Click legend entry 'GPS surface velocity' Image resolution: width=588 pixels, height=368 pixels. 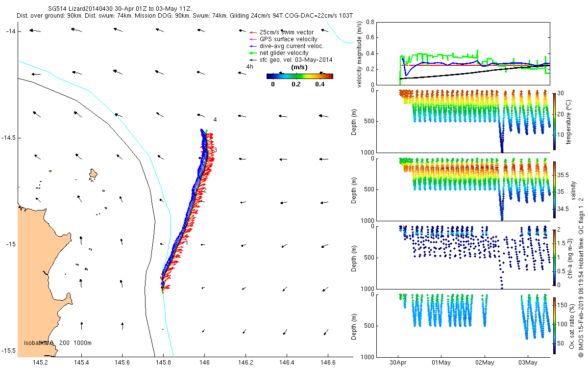(283, 39)
